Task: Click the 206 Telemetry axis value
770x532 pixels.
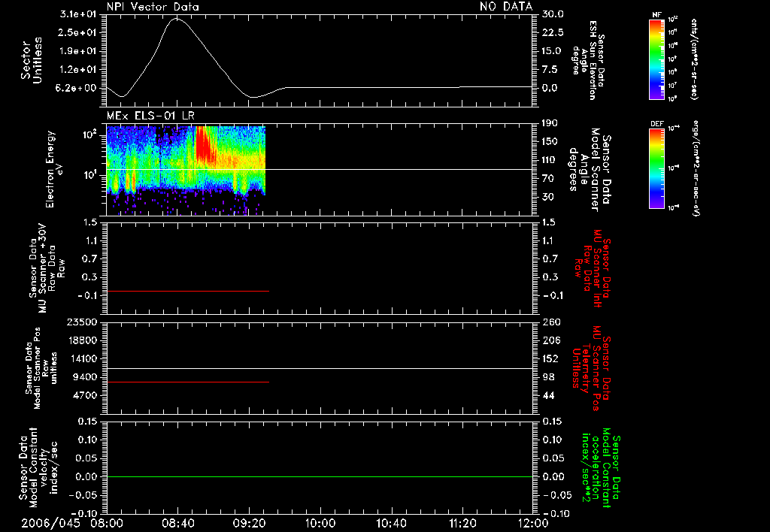Action: pyautogui.click(x=550, y=340)
